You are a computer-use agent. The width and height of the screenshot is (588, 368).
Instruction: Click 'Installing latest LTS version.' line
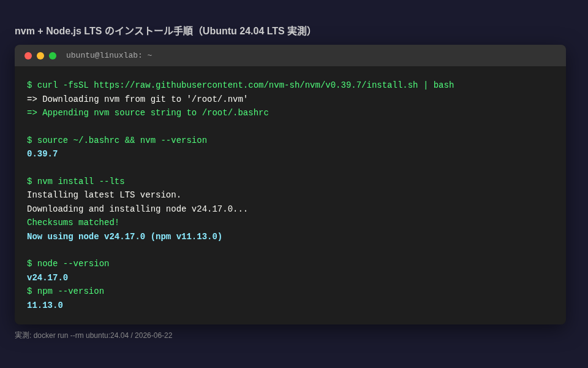pyautogui.click(x=104, y=195)
